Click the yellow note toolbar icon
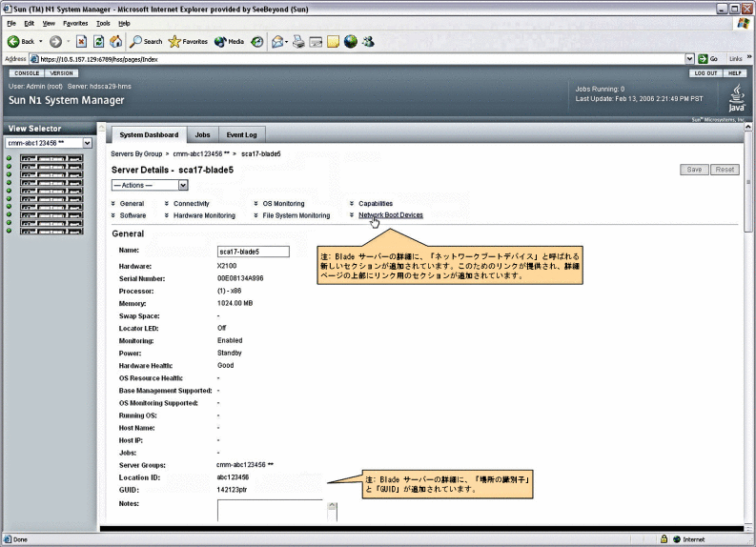This screenshot has height=547, width=756. (333, 42)
